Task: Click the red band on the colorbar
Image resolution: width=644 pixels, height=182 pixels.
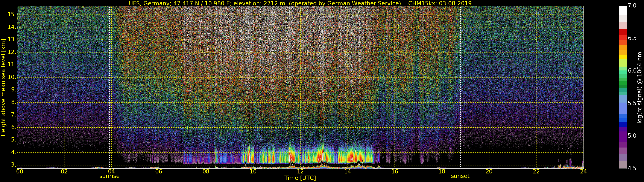Action: pos(623,32)
